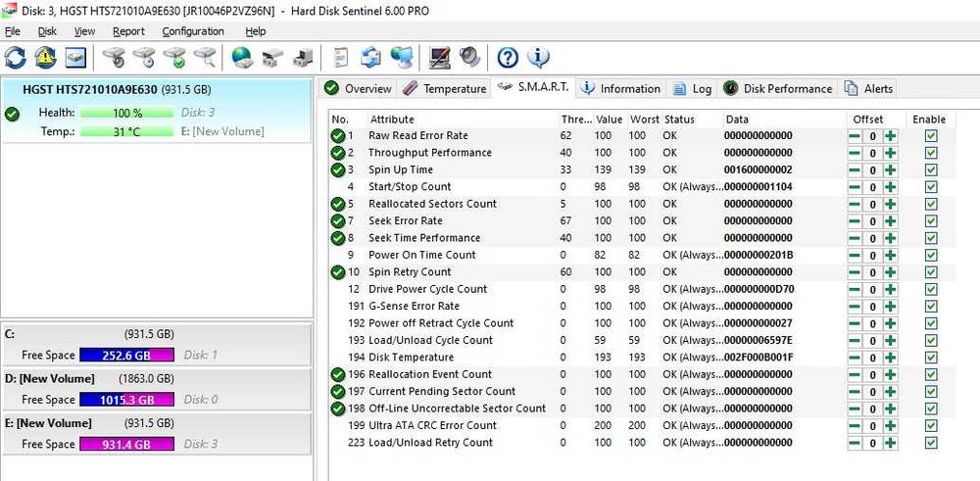Click the disk with magnifier icon

[205, 58]
